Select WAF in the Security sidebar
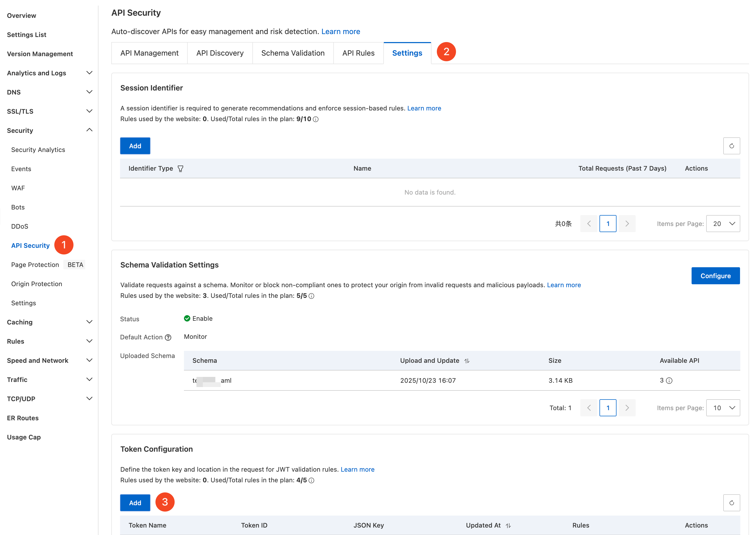The height and width of the screenshot is (535, 756). 18,188
